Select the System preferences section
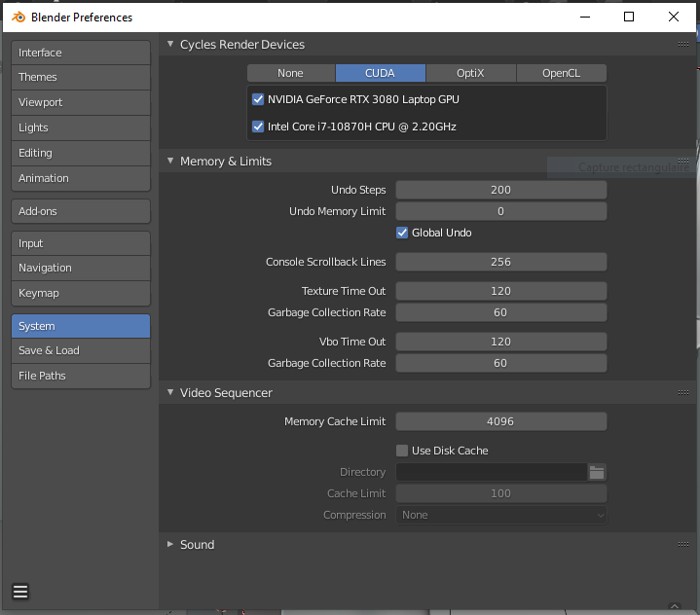 tap(81, 326)
